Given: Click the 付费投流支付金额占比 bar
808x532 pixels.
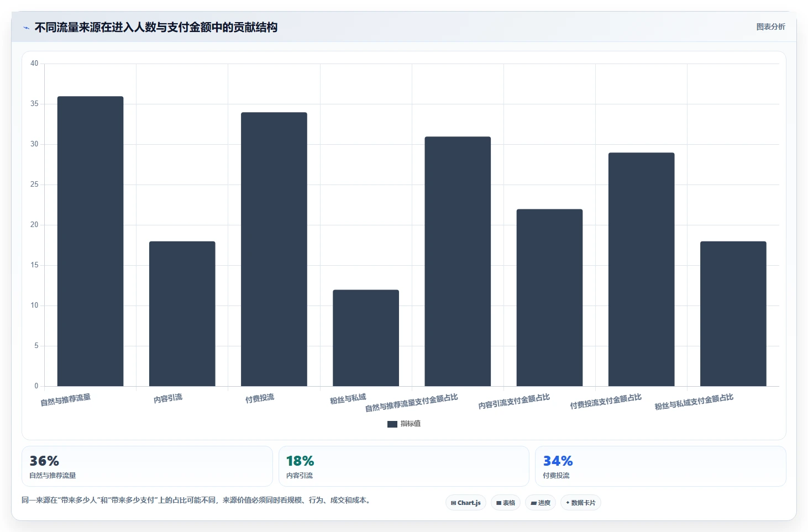Looking at the screenshot, I should (x=641, y=270).
